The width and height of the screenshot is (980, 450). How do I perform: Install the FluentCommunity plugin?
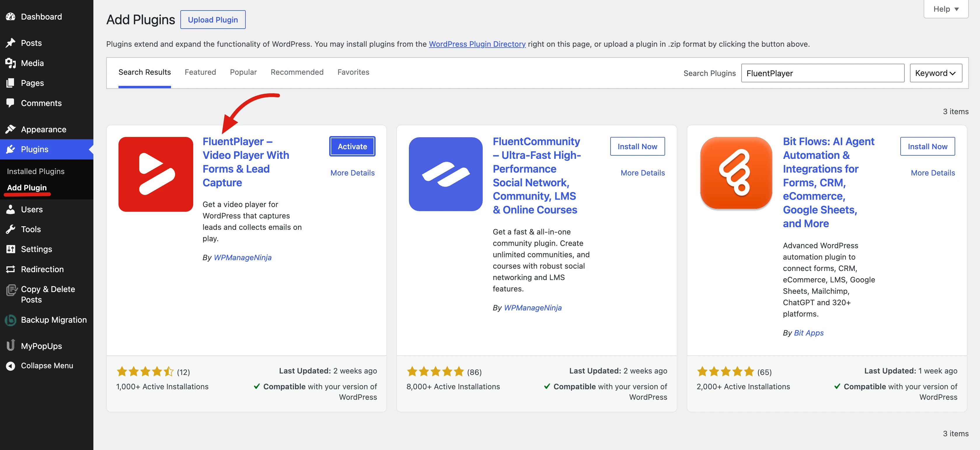[x=638, y=147]
